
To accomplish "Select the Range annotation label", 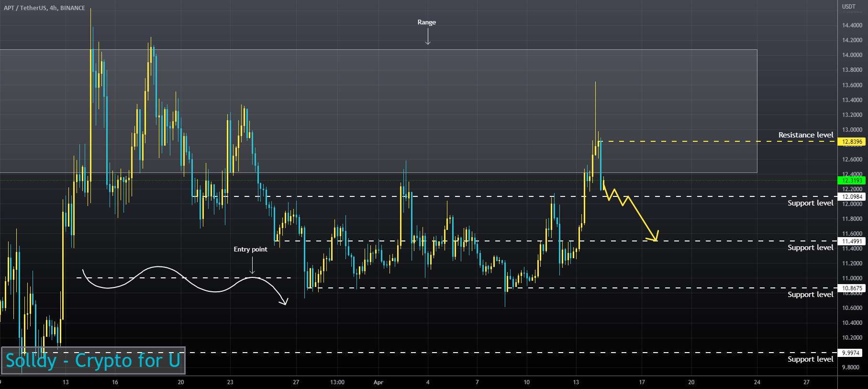I will [x=426, y=22].
